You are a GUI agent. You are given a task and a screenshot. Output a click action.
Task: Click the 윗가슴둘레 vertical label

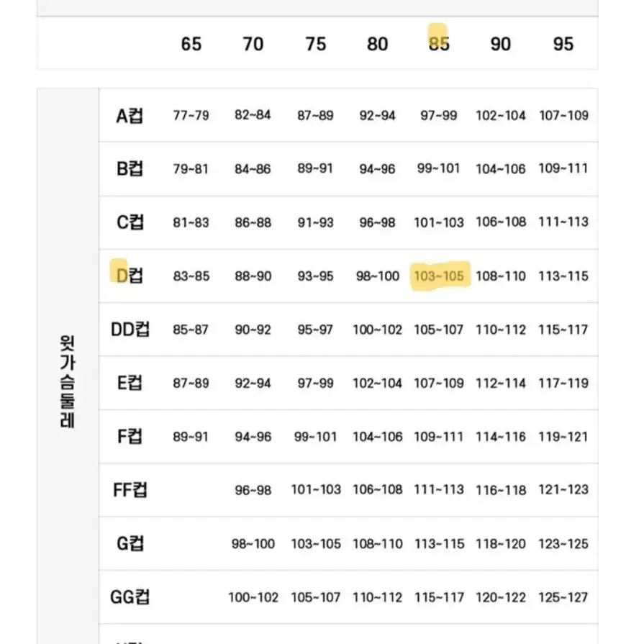(x=68, y=382)
